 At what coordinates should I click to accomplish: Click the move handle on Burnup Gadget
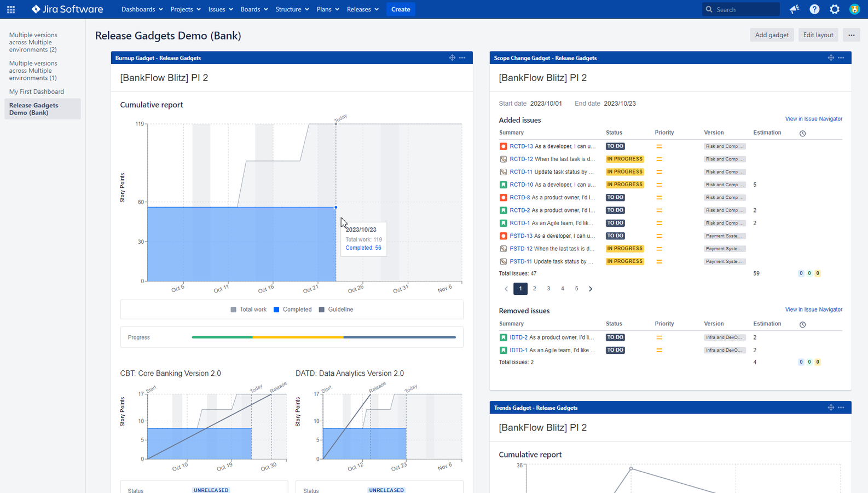pos(452,58)
